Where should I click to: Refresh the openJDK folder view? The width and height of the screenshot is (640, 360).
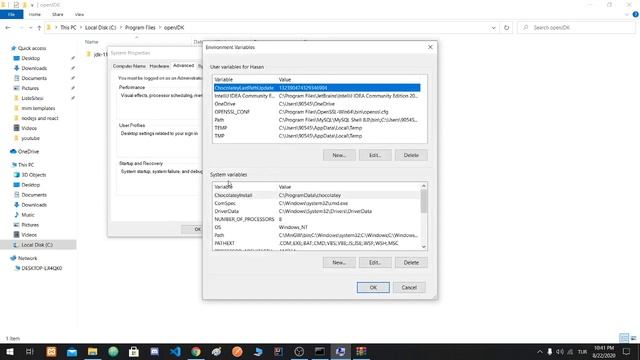[507, 27]
